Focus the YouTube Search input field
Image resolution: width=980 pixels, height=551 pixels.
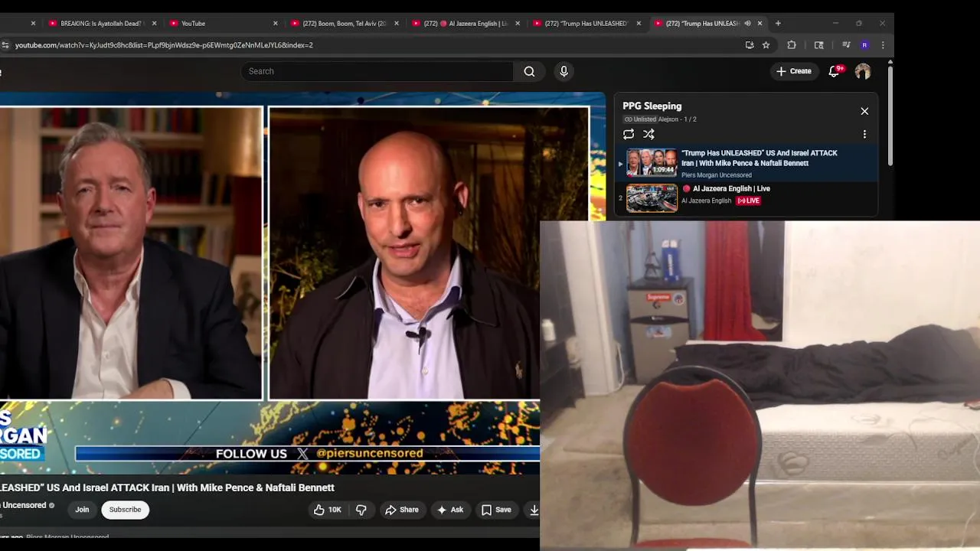click(377, 71)
